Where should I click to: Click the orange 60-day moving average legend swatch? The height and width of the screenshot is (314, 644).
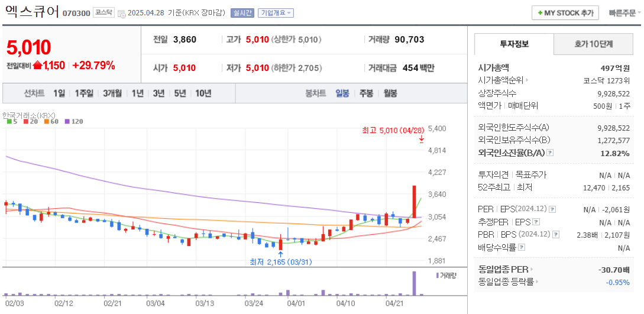click(x=46, y=121)
